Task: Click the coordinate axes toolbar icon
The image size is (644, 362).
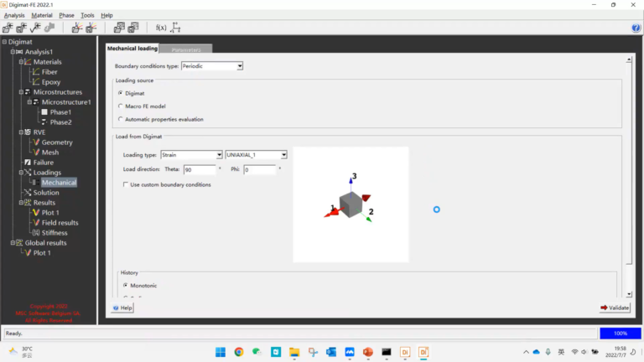Action: tap(175, 28)
